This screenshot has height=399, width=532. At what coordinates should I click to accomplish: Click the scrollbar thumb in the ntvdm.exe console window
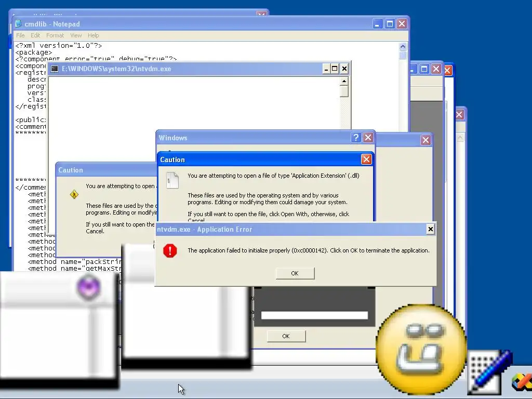344,91
